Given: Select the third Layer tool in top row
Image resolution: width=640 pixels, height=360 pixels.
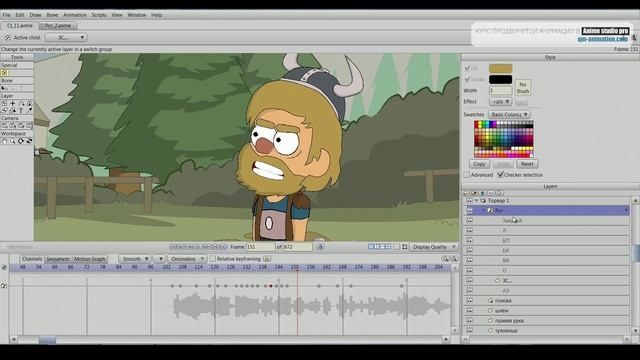Looking at the screenshot, I should pos(21,104).
